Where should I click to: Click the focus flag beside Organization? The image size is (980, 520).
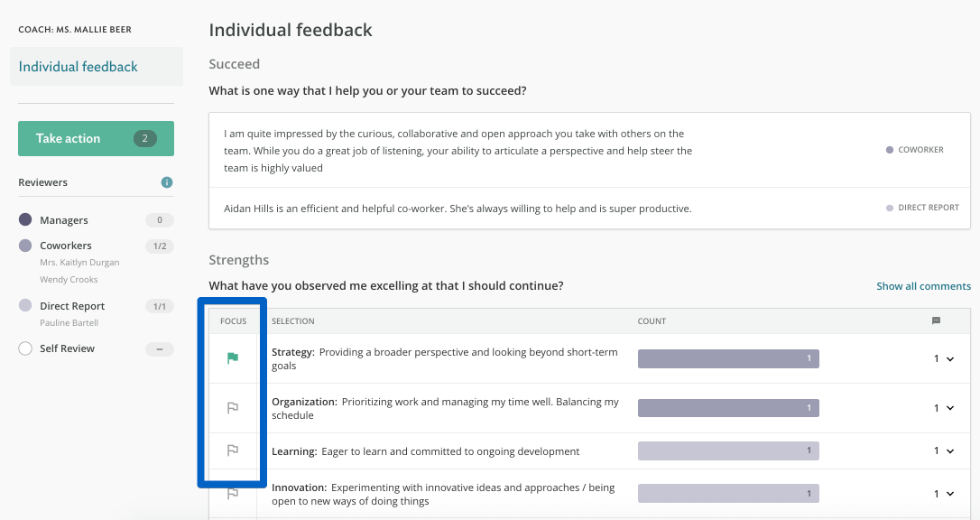click(x=235, y=407)
